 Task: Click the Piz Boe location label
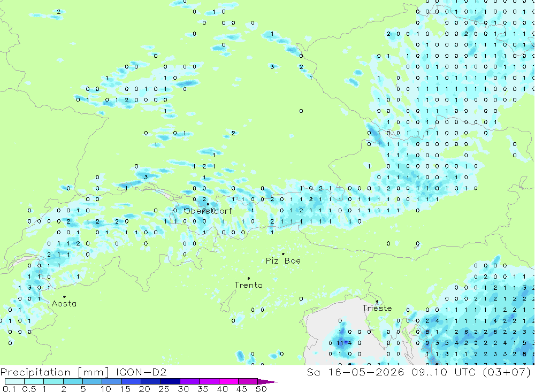[283, 260]
